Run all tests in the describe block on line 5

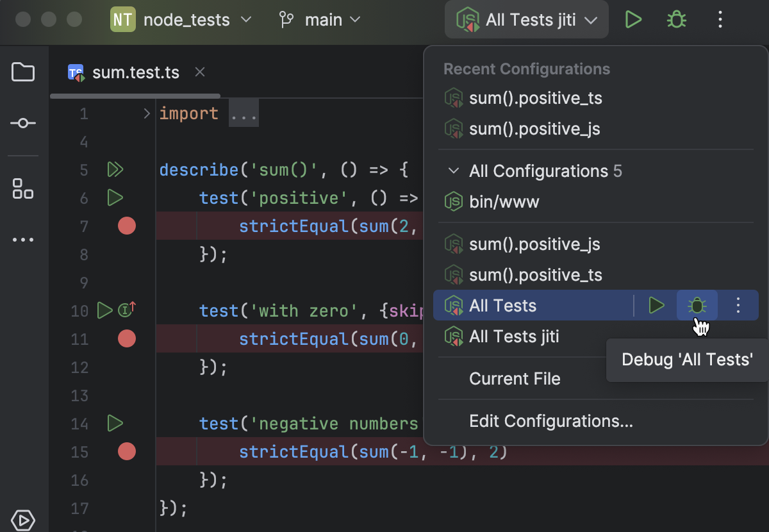(x=115, y=170)
